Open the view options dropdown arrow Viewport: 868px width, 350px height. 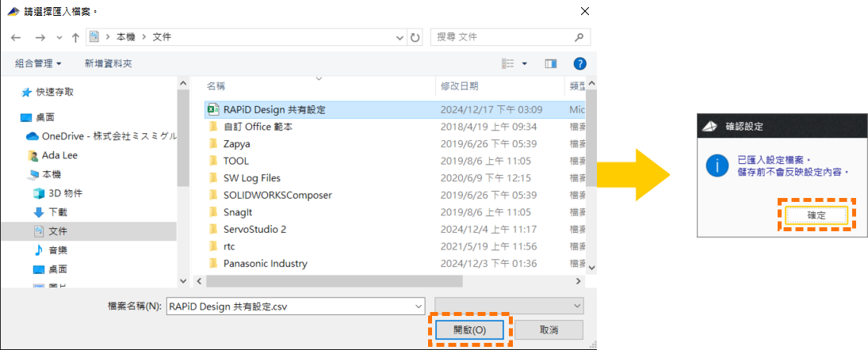coord(524,64)
